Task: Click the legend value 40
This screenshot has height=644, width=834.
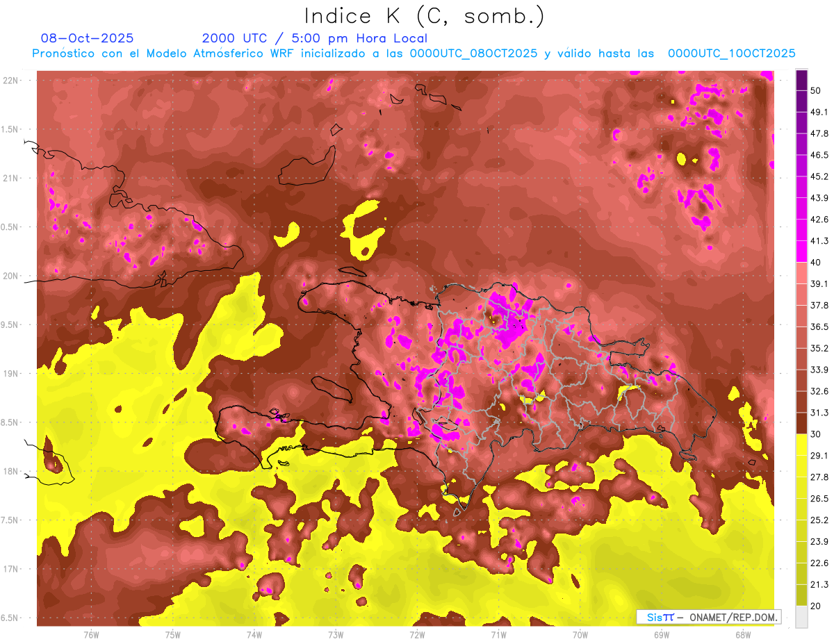Action: [x=817, y=263]
